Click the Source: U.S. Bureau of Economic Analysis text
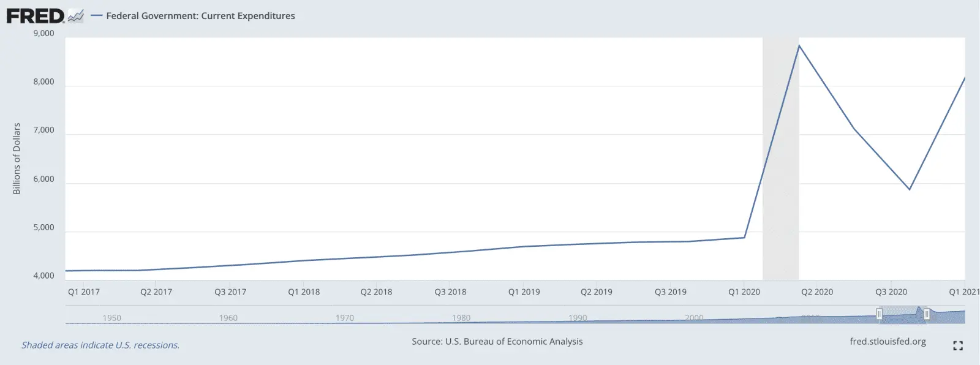980x365 pixels. [x=497, y=342]
